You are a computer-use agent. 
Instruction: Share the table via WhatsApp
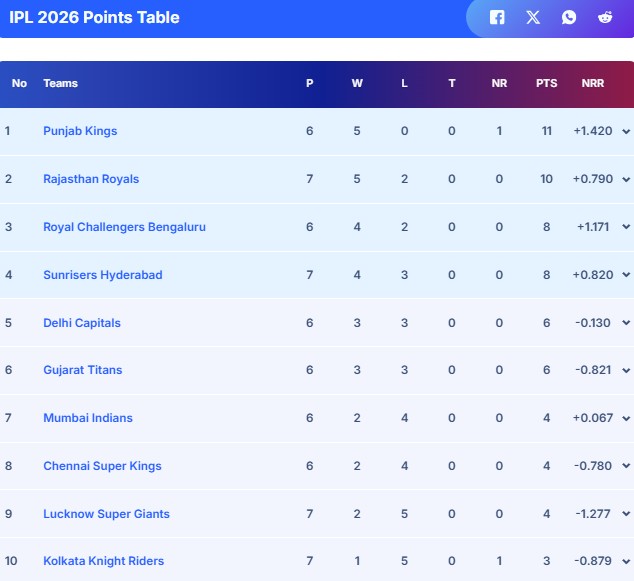click(569, 17)
